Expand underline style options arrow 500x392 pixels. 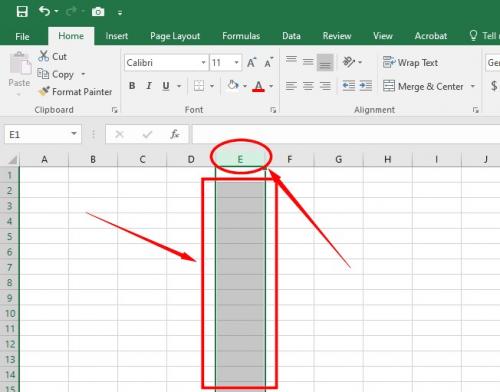(179, 86)
